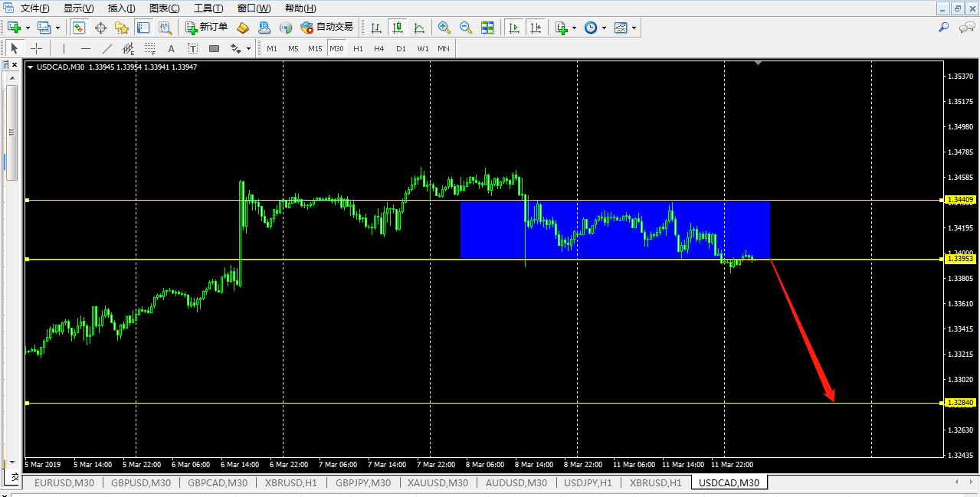Open the 工具(T) menu
This screenshot has height=497, width=980.
[208, 8]
